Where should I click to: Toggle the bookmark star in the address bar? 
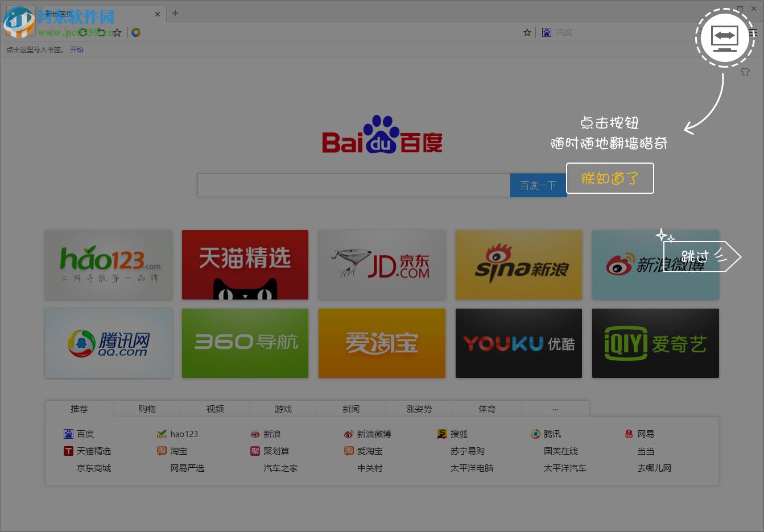coord(528,32)
